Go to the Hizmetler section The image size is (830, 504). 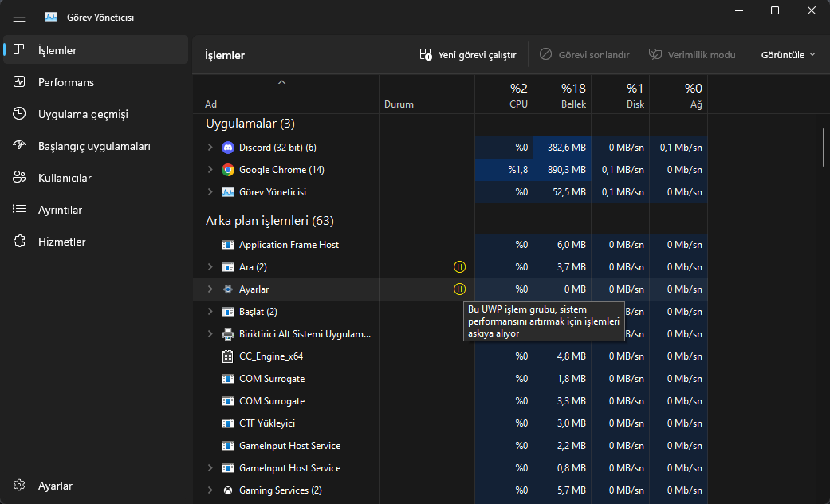(61, 242)
